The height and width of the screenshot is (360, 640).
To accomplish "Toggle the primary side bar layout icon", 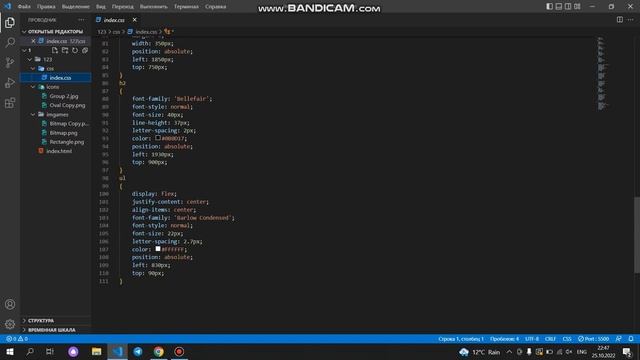I will (x=549, y=7).
